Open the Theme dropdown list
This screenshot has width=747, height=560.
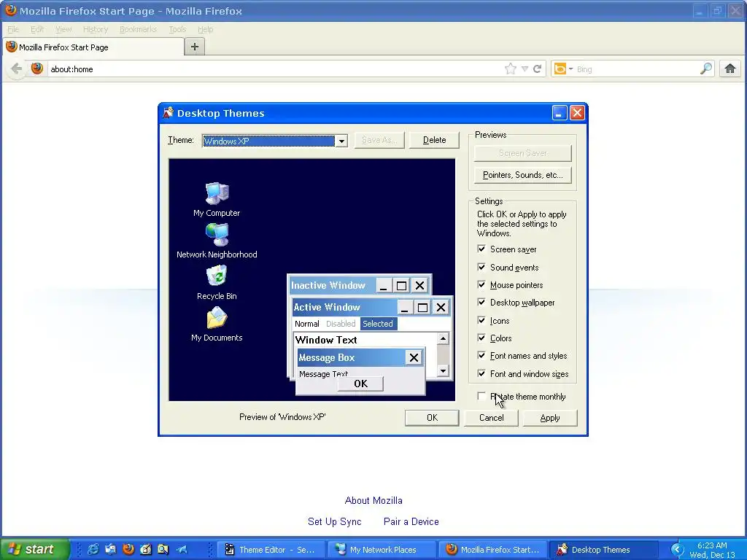pos(341,141)
